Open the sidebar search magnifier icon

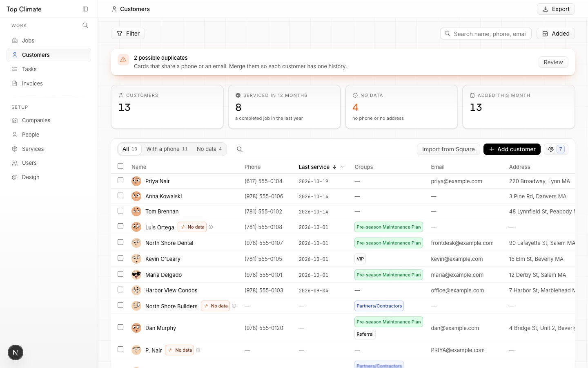[85, 25]
